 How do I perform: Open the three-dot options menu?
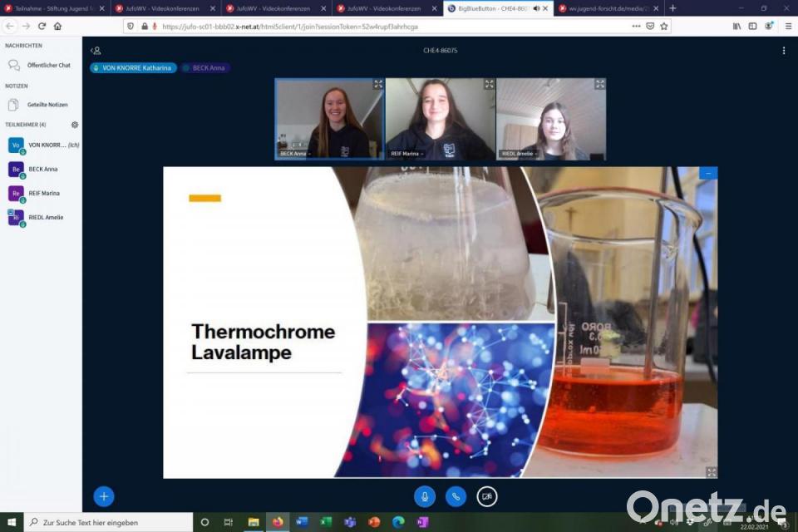(783, 51)
